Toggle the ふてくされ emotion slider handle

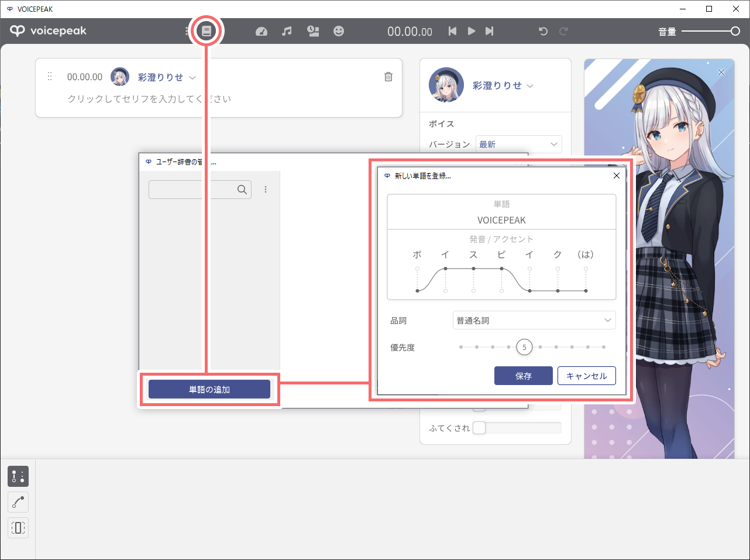coord(479,428)
